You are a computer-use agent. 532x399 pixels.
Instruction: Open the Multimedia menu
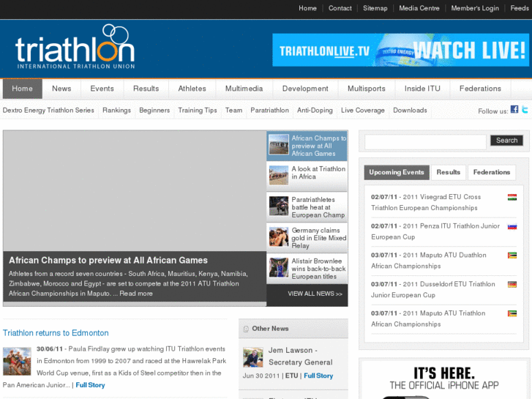pos(244,89)
